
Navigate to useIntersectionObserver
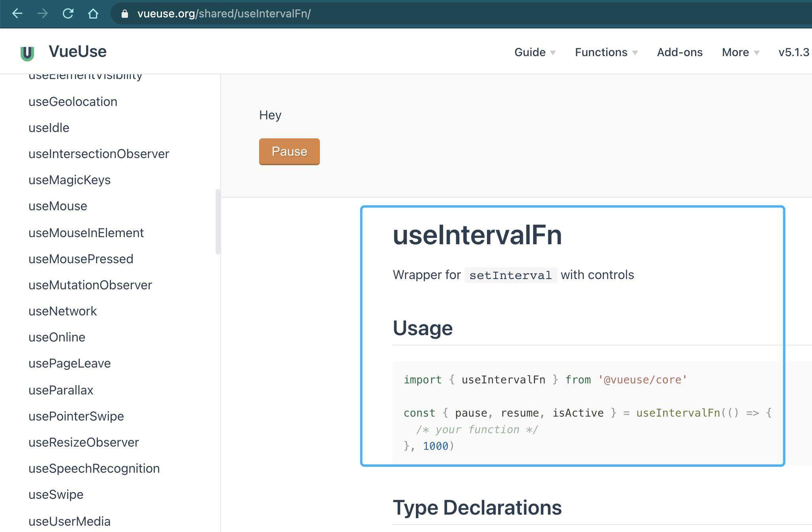pyautogui.click(x=99, y=154)
